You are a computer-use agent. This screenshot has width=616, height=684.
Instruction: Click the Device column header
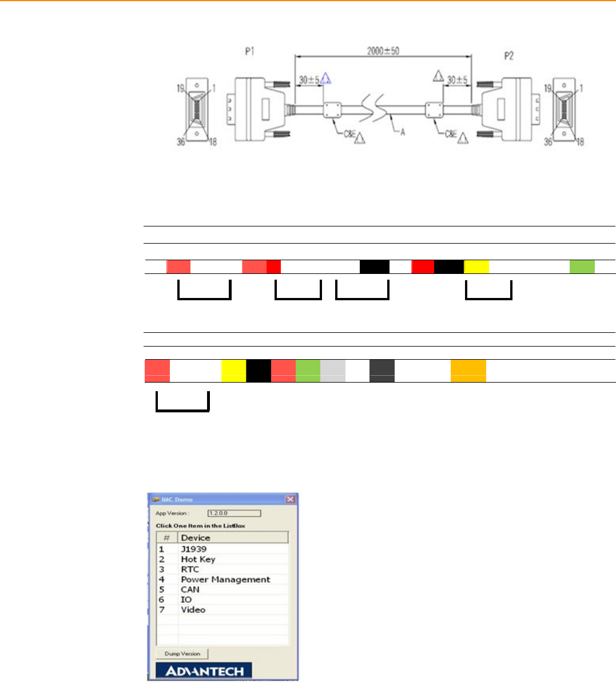233,538
